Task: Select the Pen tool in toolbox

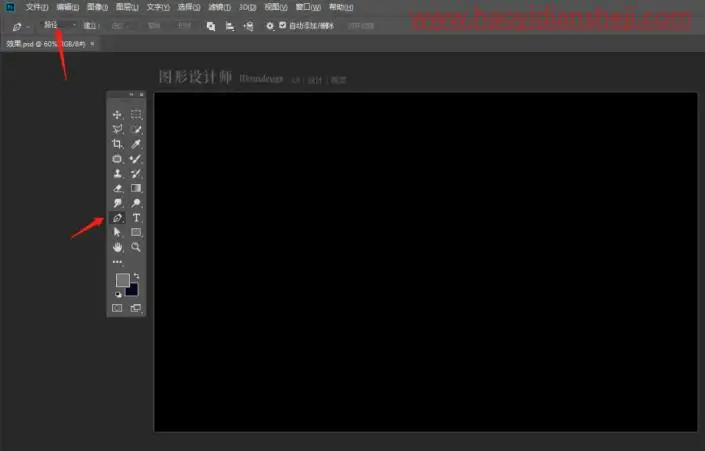Action: 117,218
